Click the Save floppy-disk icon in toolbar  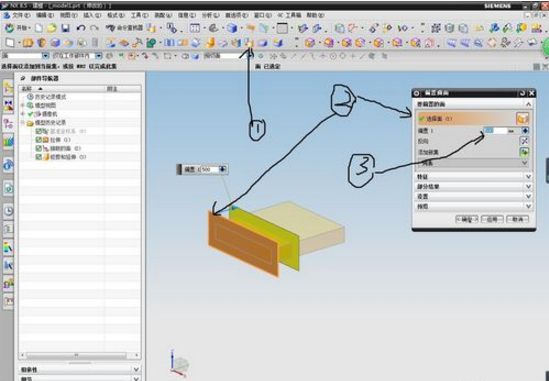(x=65, y=28)
